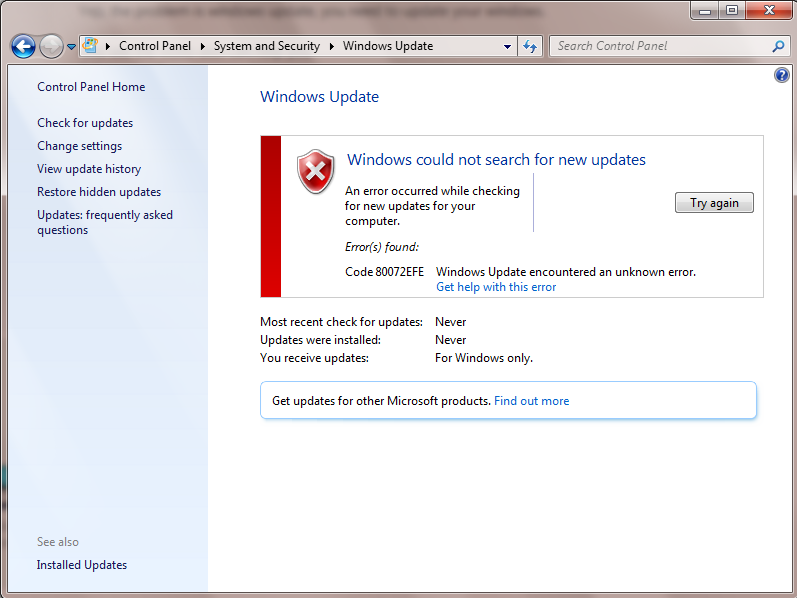Click the For Windows only value
797x598 pixels.
coord(484,358)
